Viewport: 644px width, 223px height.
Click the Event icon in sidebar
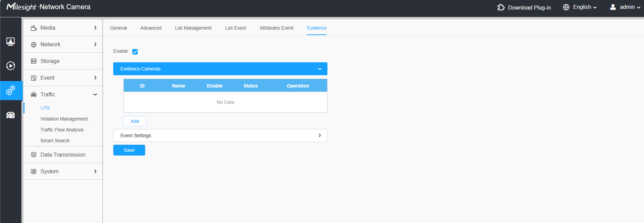(34, 78)
